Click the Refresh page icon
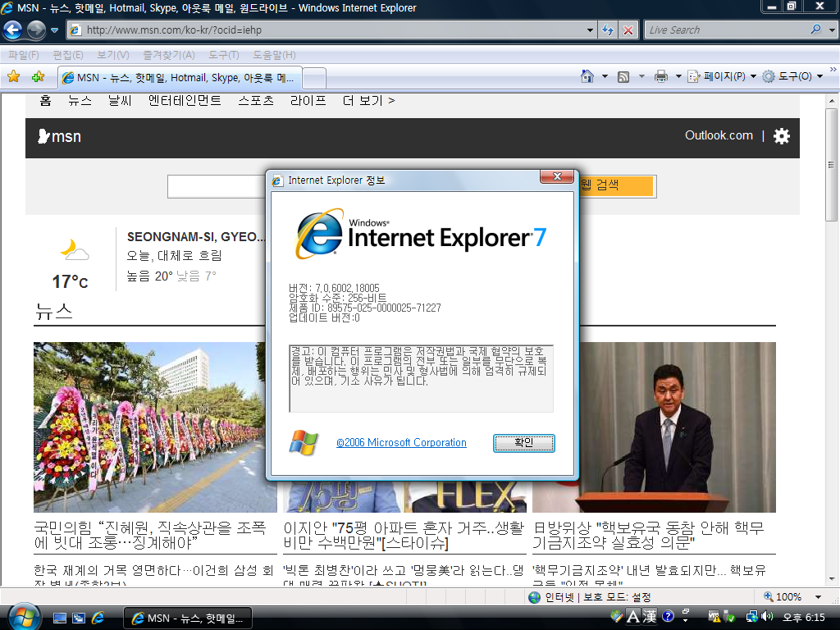This screenshot has height=630, width=840. [x=608, y=30]
